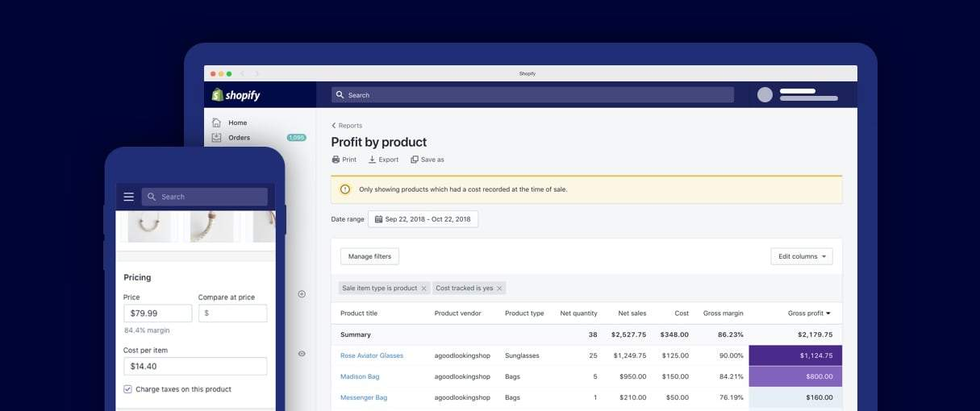The image size is (980, 411).
Task: Open Home in the desktop sidebar
Action: coord(237,122)
